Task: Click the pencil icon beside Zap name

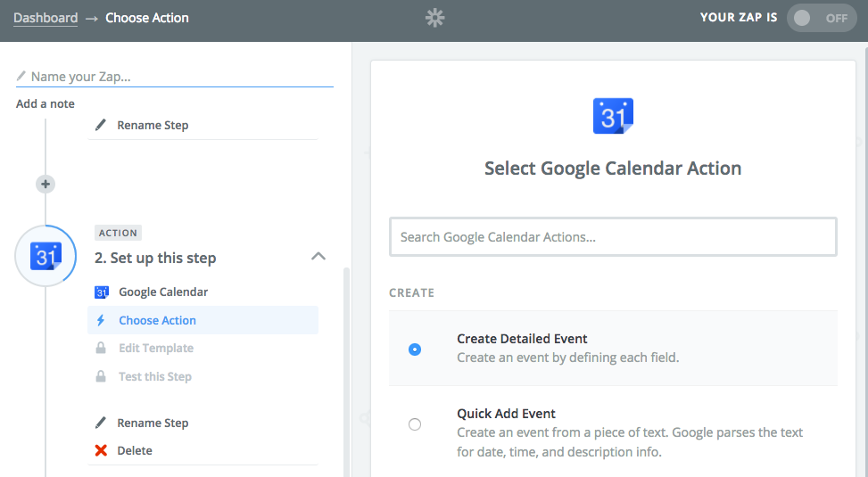Action: point(21,76)
